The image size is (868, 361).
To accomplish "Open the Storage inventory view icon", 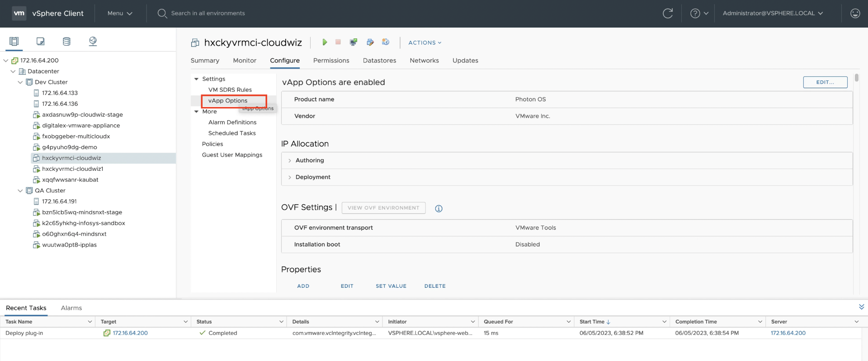I will coord(66,42).
